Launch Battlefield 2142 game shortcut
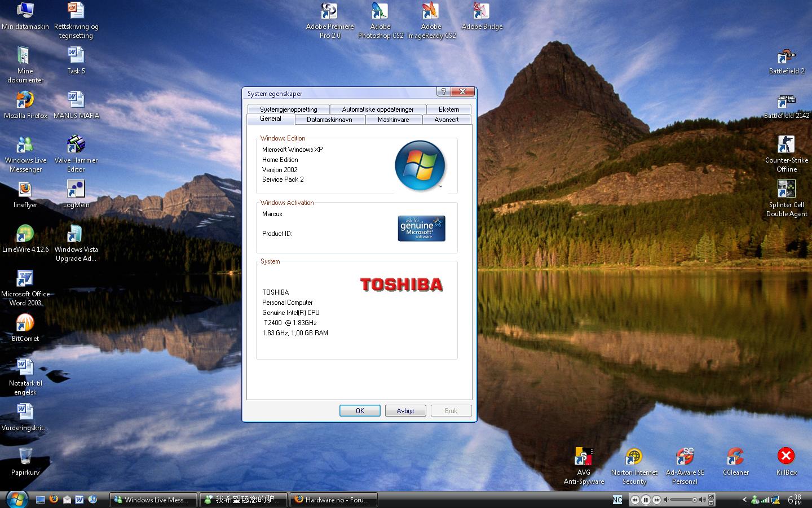 [x=786, y=106]
